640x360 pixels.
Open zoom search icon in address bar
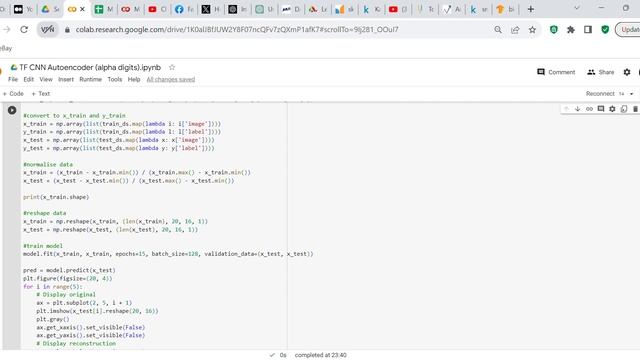click(x=498, y=30)
